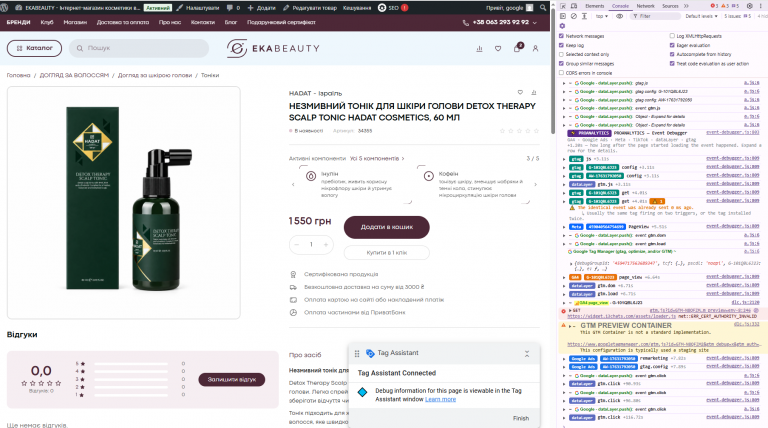The image size is (768, 428).
Task: Expand the Meta PageView event row
Action: coord(564,227)
